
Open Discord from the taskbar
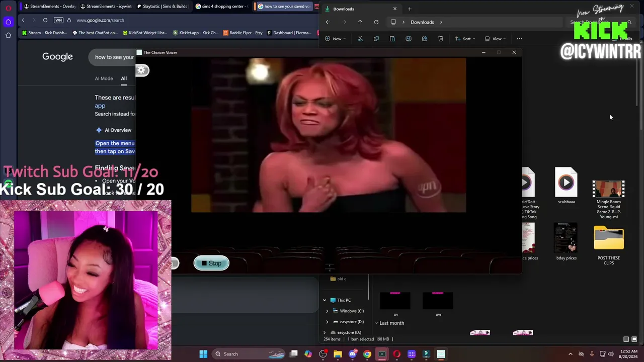pyautogui.click(x=352, y=354)
